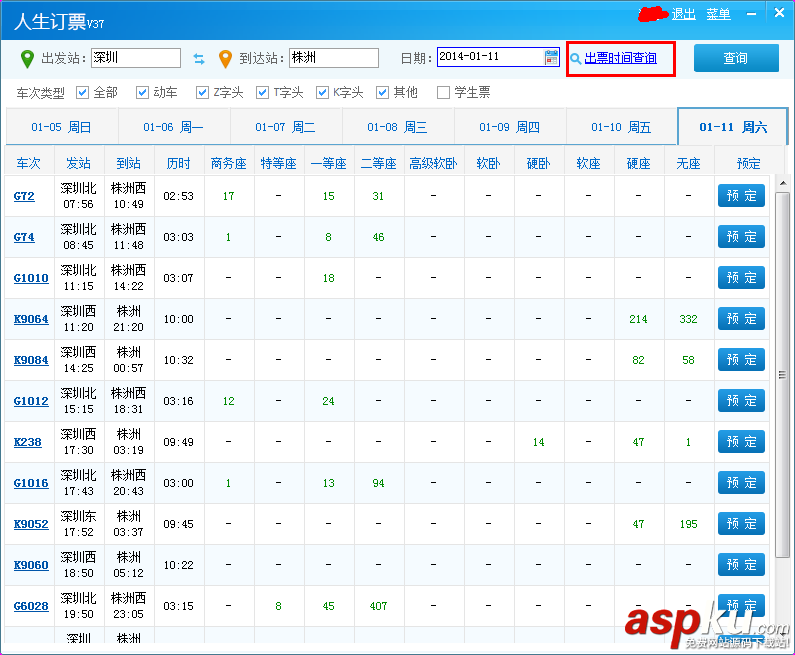The height and width of the screenshot is (655, 795).
Task: Book train G1010 with 预定 button
Action: 741,278
